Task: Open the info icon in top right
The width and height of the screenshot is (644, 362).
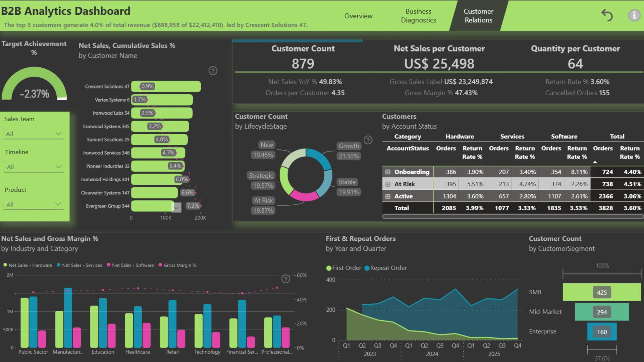Action: point(634,15)
